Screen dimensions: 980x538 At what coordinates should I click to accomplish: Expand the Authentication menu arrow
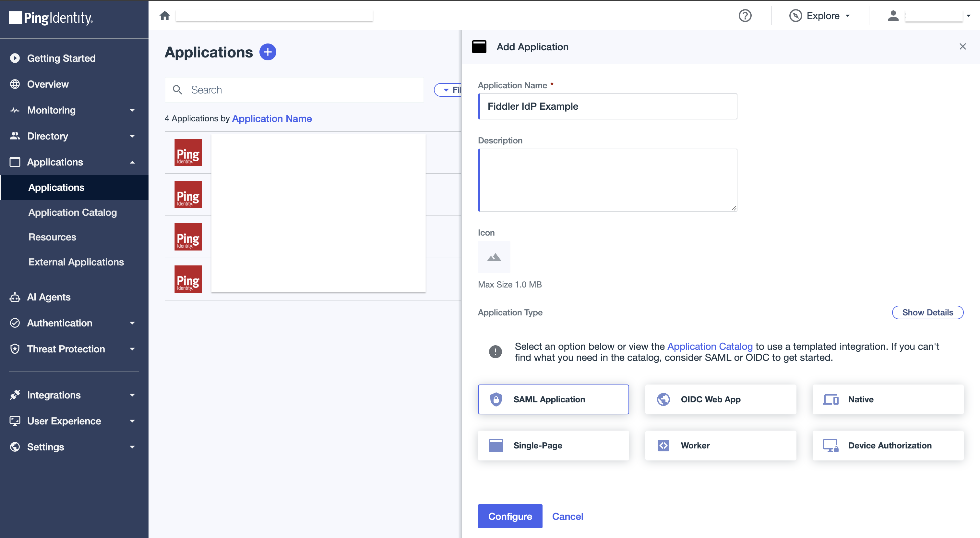tap(132, 323)
